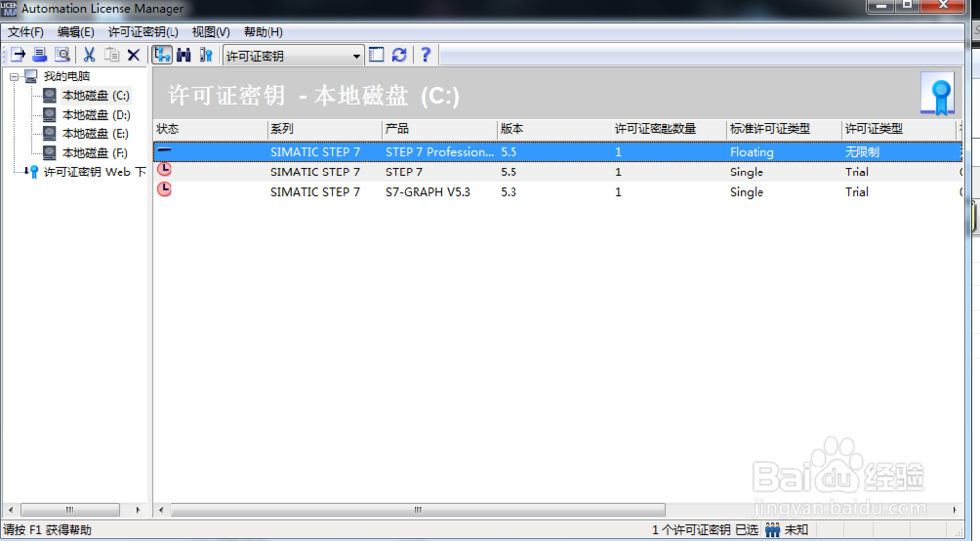Click the version 5.3 cell
This screenshot has width=980, height=541.
point(508,192)
